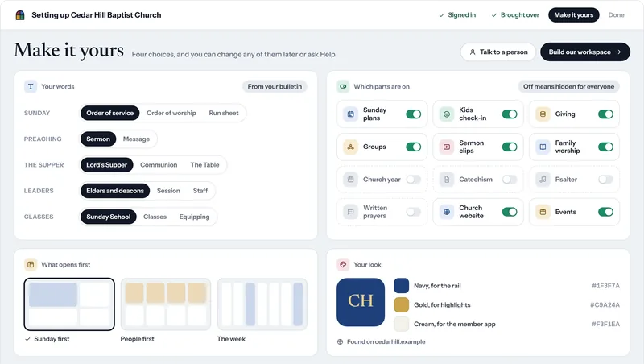Click the Sunday plans calendar icon
Image resolution: width=644 pixels, height=364 pixels.
(351, 114)
